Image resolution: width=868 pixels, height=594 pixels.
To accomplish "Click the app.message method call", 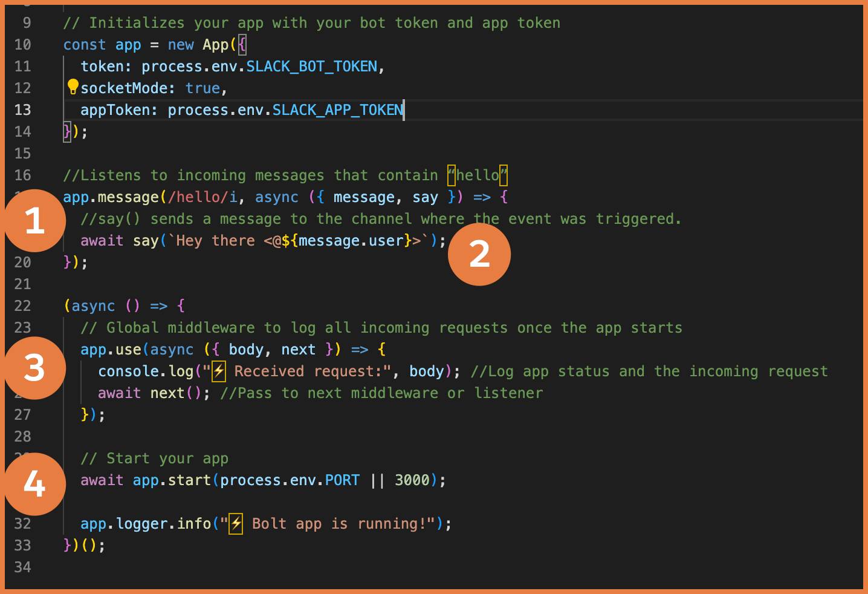I will [111, 197].
